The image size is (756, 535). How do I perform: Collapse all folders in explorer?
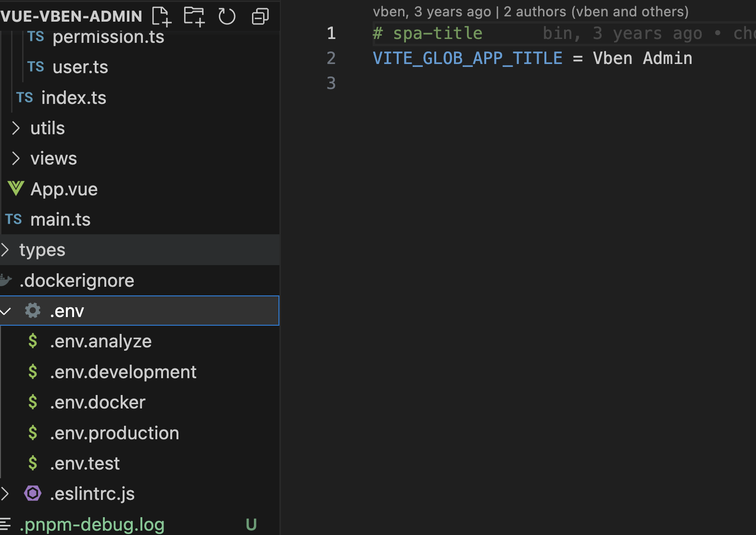point(260,16)
